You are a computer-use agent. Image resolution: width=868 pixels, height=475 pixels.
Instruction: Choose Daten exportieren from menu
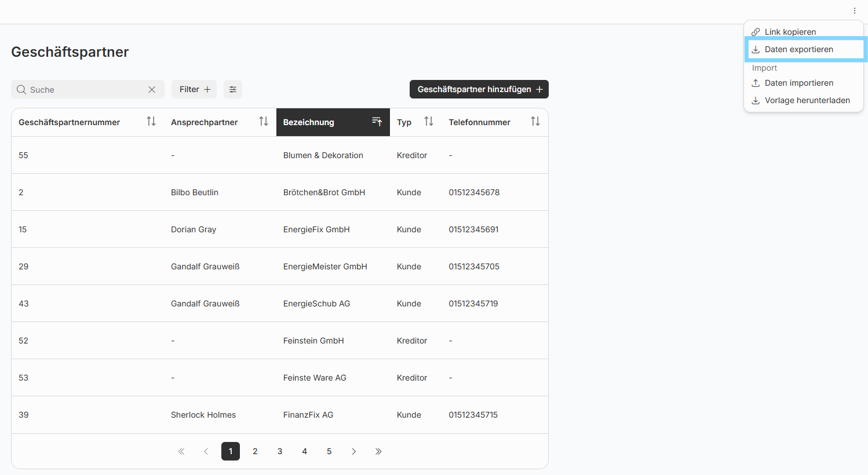click(798, 49)
